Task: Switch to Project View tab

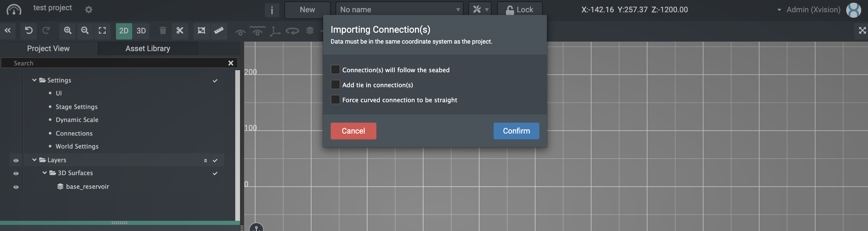Action: click(x=48, y=48)
